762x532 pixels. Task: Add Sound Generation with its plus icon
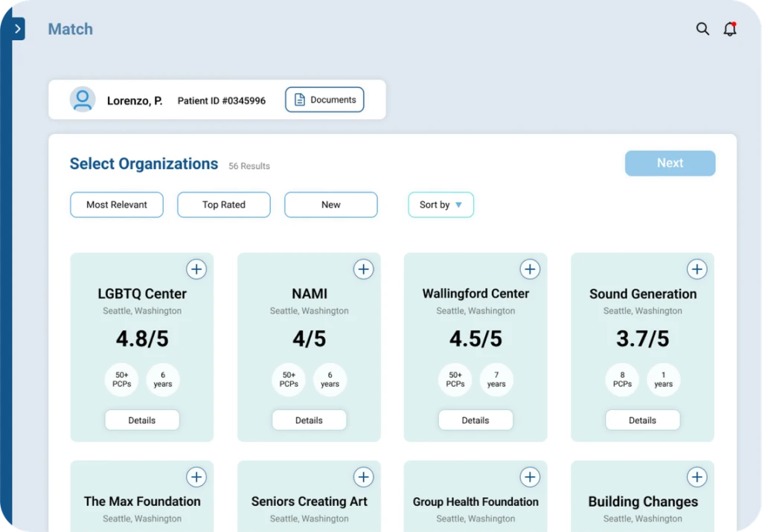(x=697, y=269)
